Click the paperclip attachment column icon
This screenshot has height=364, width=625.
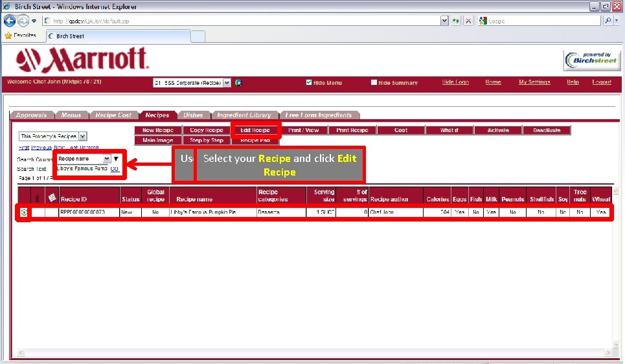click(38, 198)
